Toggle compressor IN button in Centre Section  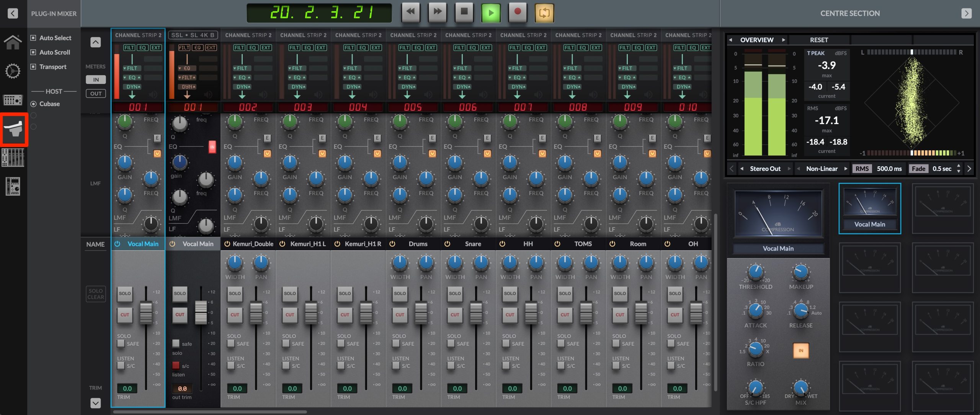pyautogui.click(x=800, y=351)
